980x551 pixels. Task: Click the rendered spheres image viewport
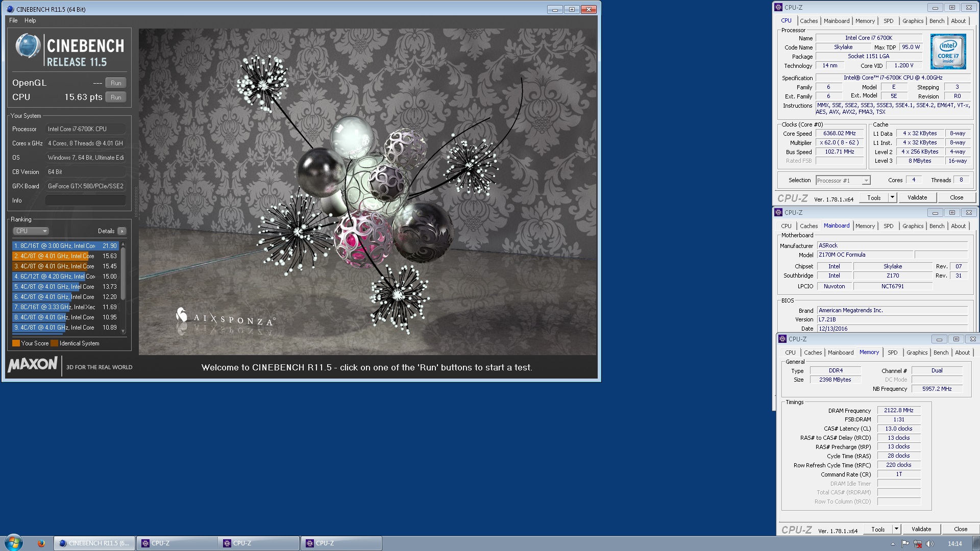click(x=367, y=191)
